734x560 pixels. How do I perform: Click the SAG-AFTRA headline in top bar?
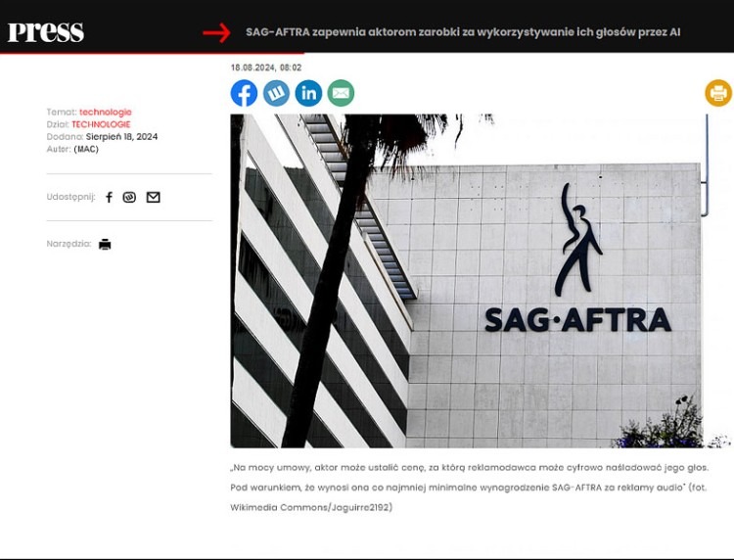click(x=463, y=32)
